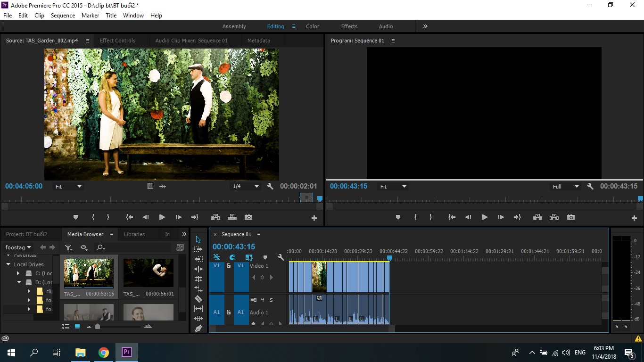Screen dimensions: 644x362
Task: Add a marker in the Program monitor
Action: (x=398, y=217)
